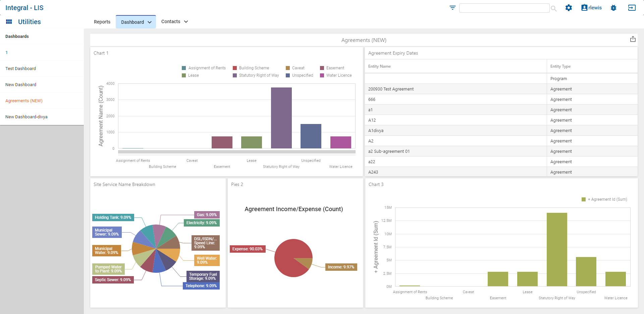Open the filter icon beside search box
This screenshot has height=314, width=644.
(452, 8)
